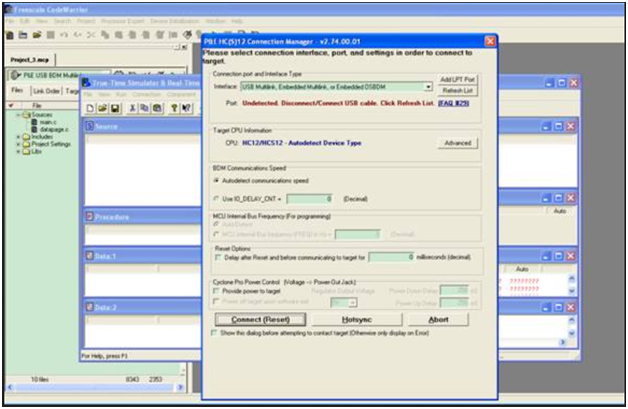Click project pane horizontal scrollbar left arrow

tap(10, 387)
